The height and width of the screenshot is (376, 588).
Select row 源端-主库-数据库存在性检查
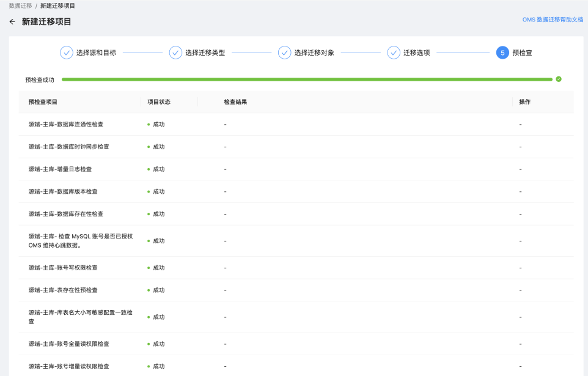tap(296, 214)
